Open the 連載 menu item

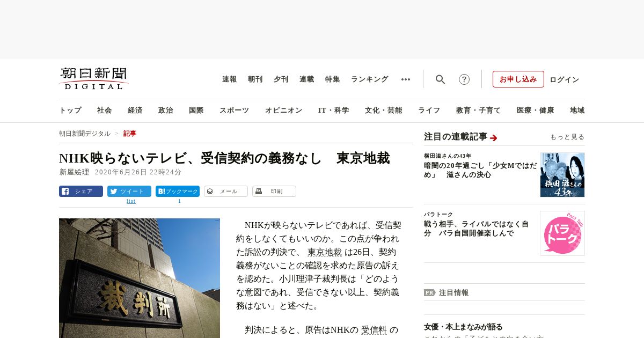(307, 79)
